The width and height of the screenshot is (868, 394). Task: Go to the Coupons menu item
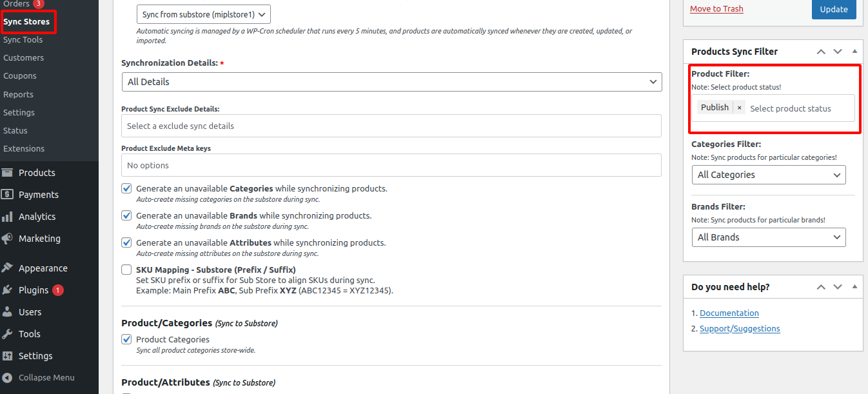click(20, 75)
